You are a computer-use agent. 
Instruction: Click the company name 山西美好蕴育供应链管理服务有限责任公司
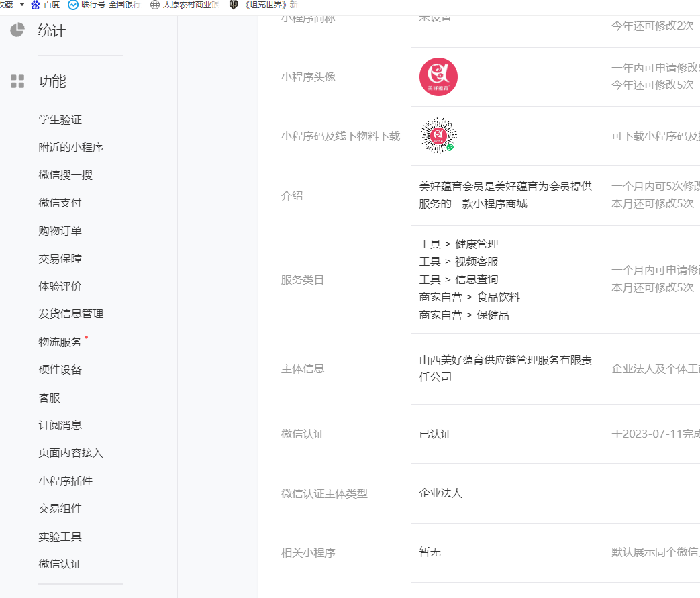(505, 368)
